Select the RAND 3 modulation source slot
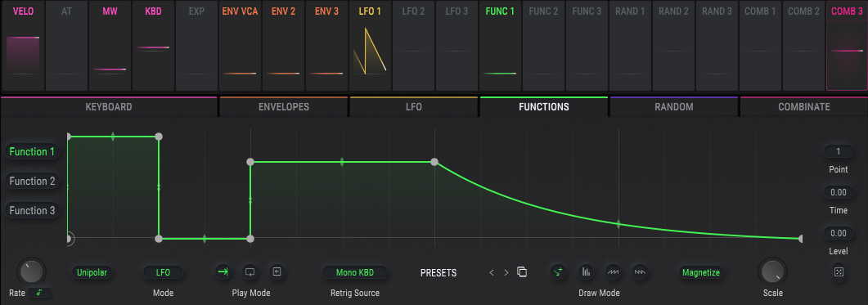 (717, 46)
